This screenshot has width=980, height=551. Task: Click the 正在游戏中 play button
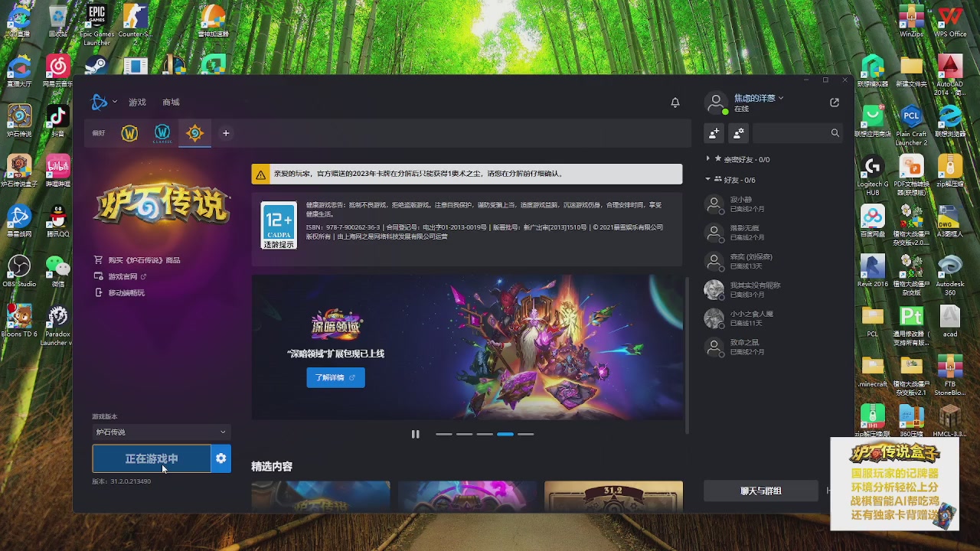152,458
